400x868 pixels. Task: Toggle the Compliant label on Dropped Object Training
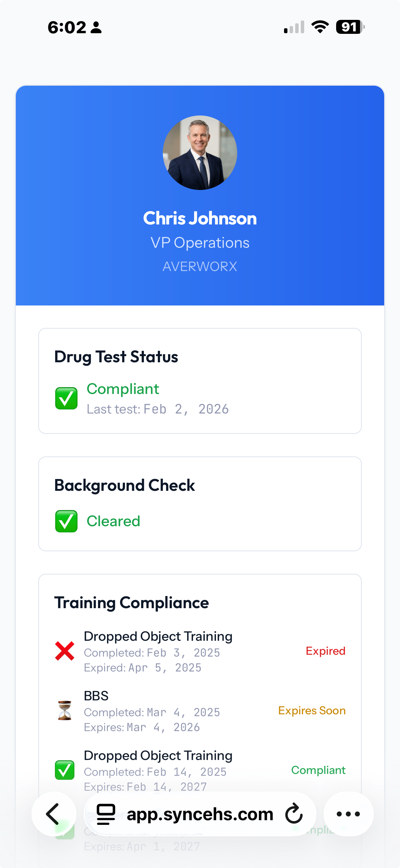(318, 771)
